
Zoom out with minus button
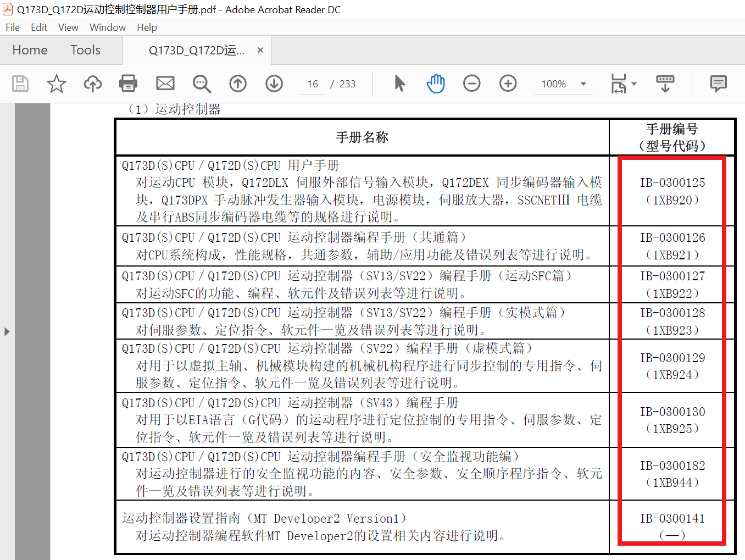(471, 84)
